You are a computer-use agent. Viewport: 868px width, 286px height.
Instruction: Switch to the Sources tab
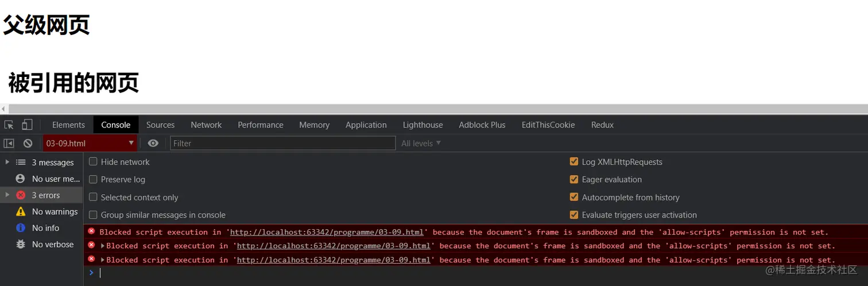coord(160,125)
